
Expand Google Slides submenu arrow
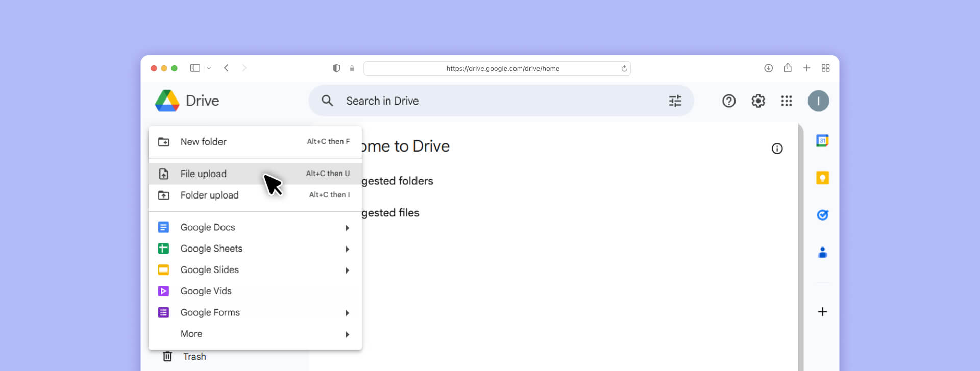pyautogui.click(x=347, y=270)
